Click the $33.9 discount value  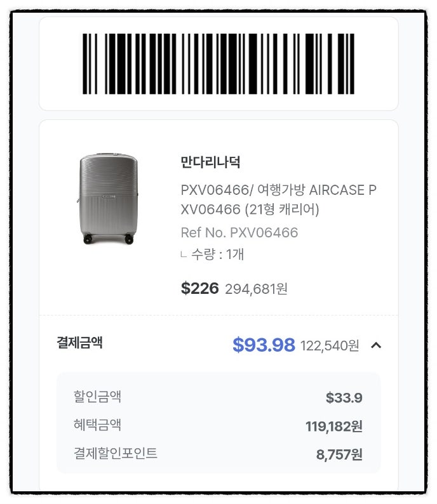(x=344, y=398)
